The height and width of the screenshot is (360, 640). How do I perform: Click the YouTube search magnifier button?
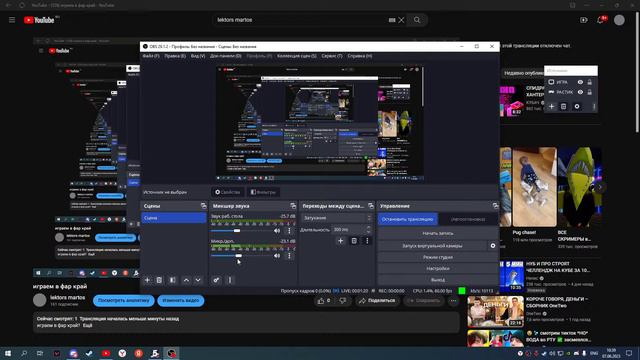[417, 20]
